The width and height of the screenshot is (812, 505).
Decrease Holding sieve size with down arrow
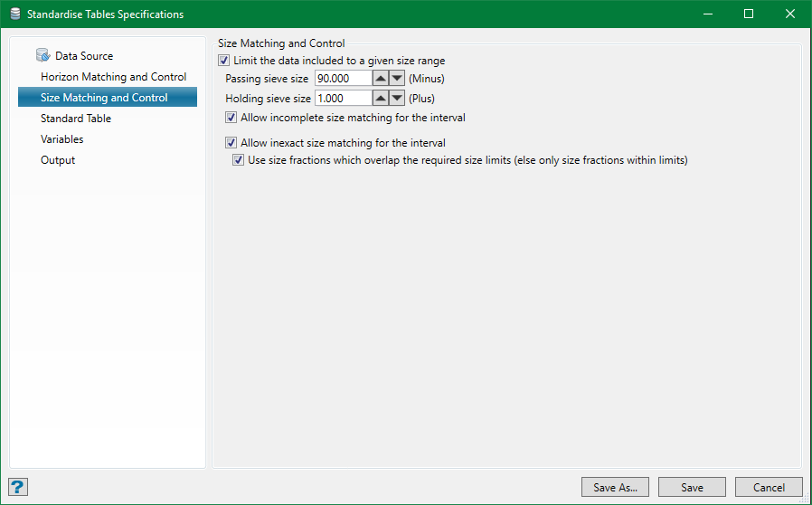point(397,98)
